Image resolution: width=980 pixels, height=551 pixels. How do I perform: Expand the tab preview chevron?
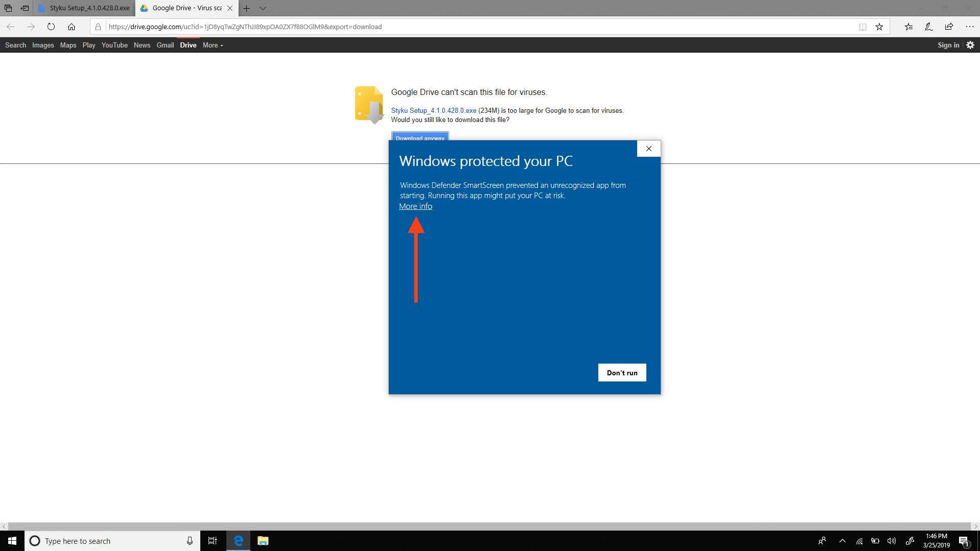click(x=263, y=8)
